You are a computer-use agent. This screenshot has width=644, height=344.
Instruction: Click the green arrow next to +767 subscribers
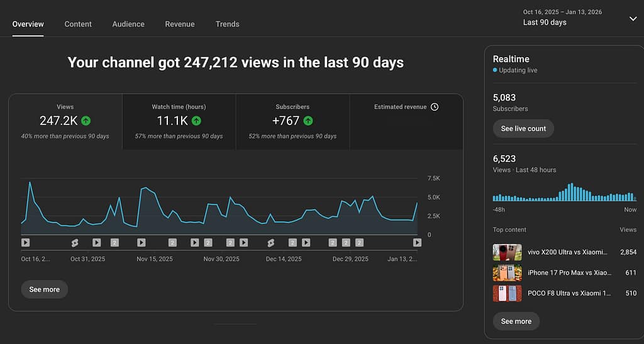click(x=308, y=121)
